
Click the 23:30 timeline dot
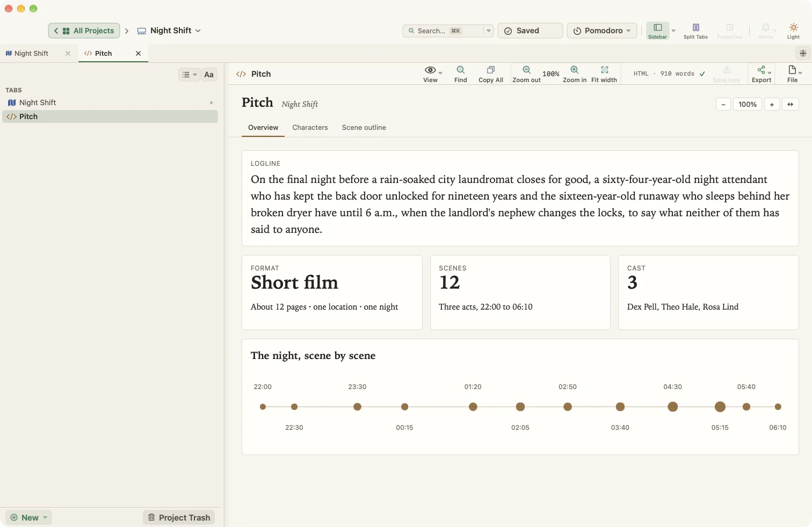357,407
